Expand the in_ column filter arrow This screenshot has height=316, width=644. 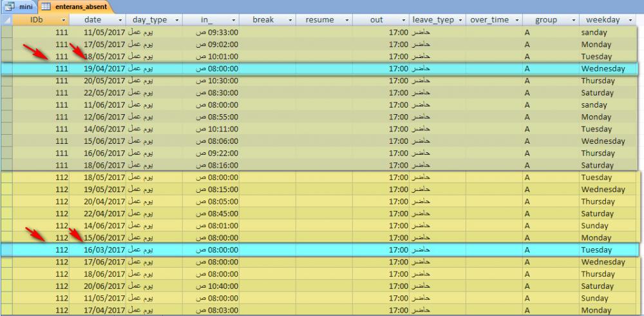[x=233, y=20]
